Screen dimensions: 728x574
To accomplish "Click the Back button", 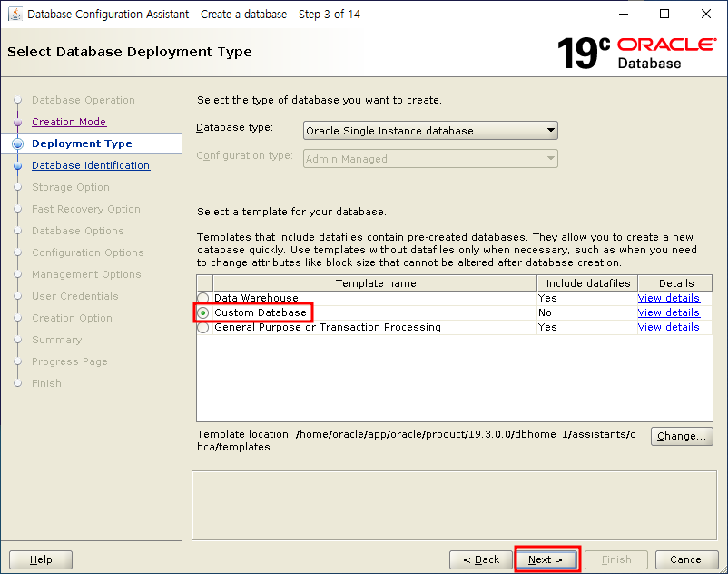I will [481, 559].
